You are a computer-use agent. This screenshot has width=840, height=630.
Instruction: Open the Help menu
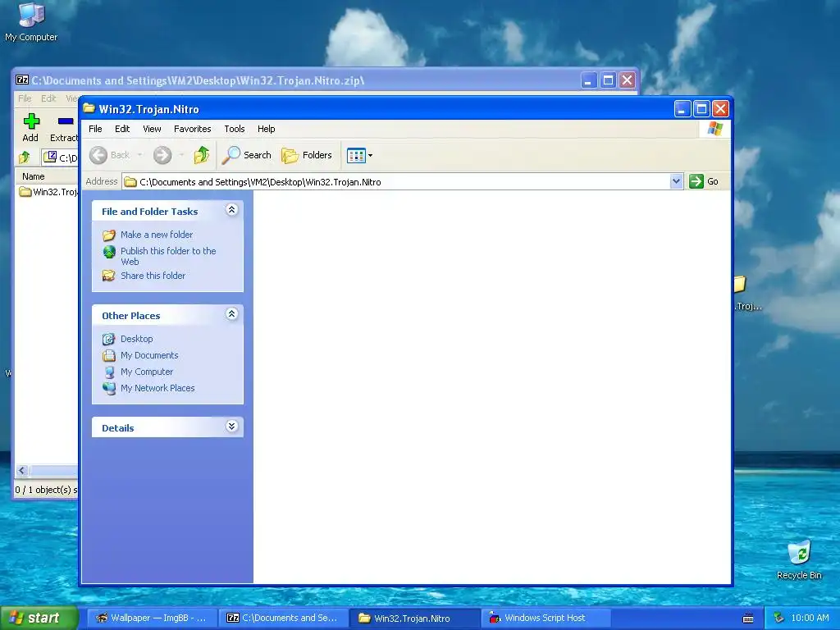tap(266, 129)
